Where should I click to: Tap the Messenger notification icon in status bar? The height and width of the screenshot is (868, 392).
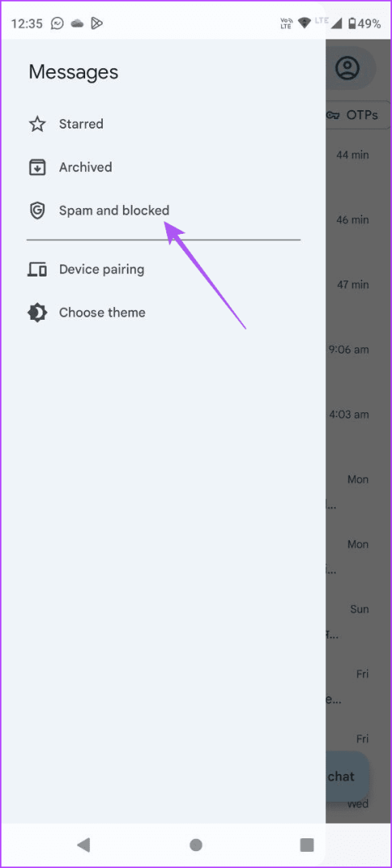pyautogui.click(x=57, y=23)
